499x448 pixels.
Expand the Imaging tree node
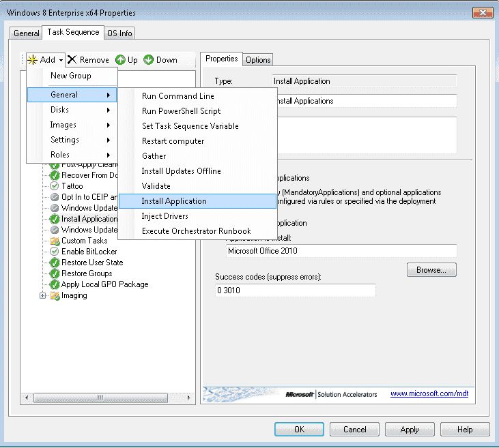pyautogui.click(x=42, y=295)
